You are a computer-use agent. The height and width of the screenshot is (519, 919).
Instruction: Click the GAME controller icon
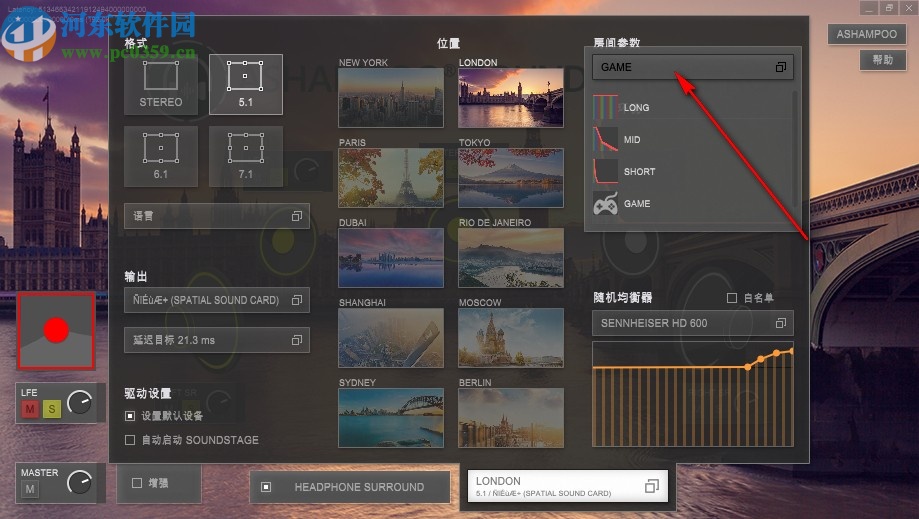[x=605, y=204]
